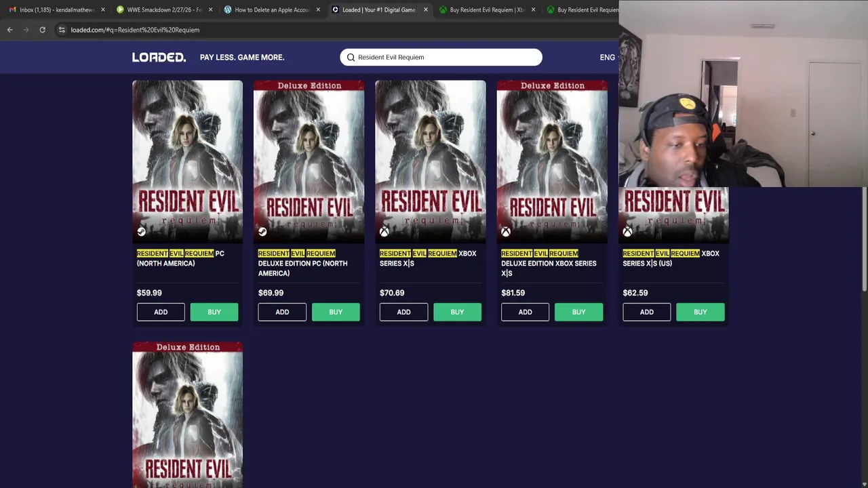Open the $81.59 Deluxe Edition Xbox cover image
868x488 pixels.
pyautogui.click(x=552, y=161)
